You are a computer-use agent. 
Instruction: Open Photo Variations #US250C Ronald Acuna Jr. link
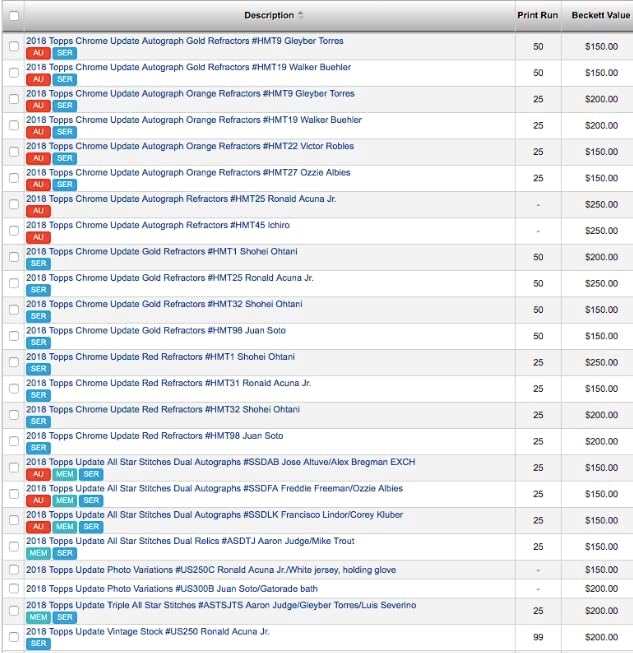coord(211,570)
